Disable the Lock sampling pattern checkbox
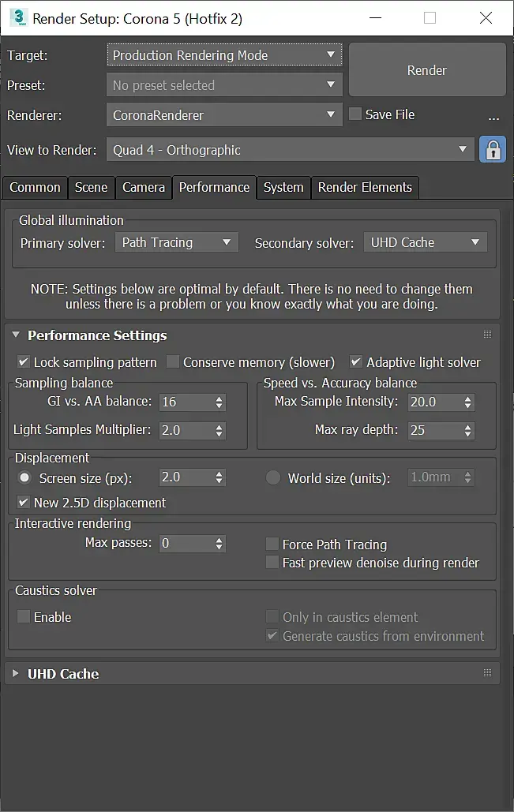 [24, 362]
